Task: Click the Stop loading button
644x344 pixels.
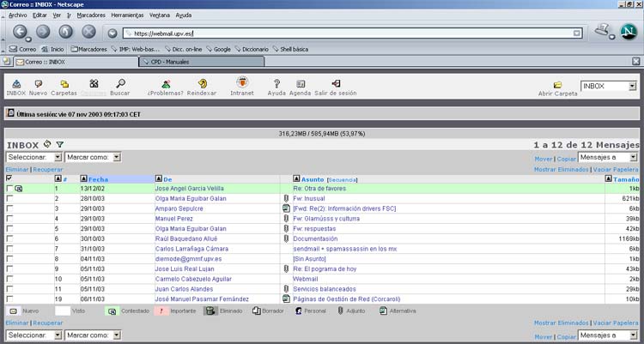Action: pos(88,31)
